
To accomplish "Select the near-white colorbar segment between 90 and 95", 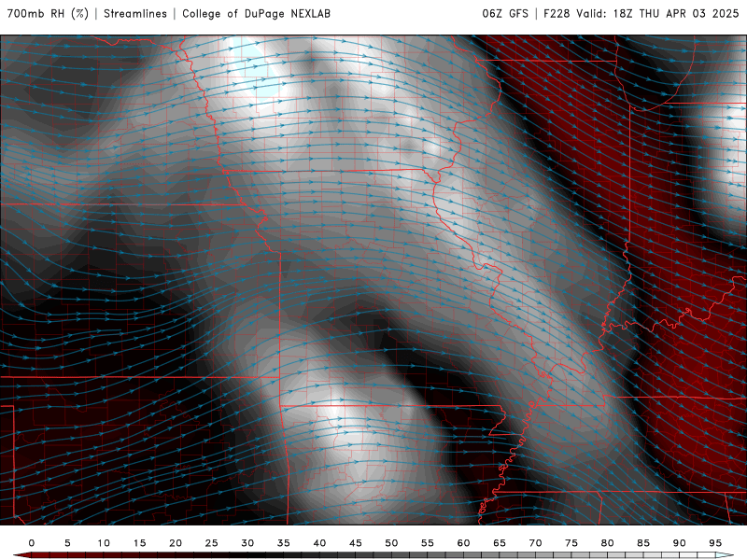I will click(697, 555).
